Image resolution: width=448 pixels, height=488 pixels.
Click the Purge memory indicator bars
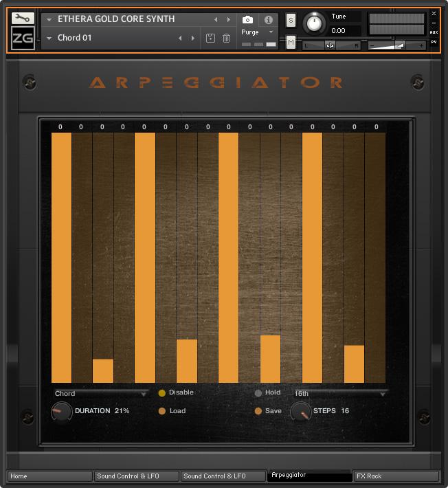(258, 45)
